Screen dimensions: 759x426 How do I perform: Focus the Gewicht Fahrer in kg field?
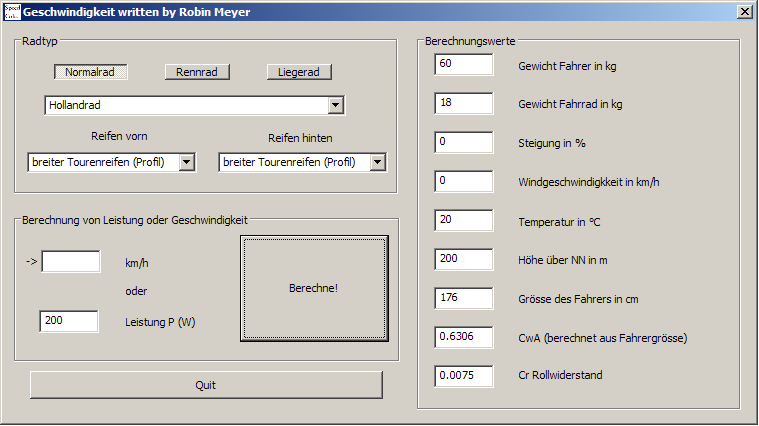click(x=464, y=65)
